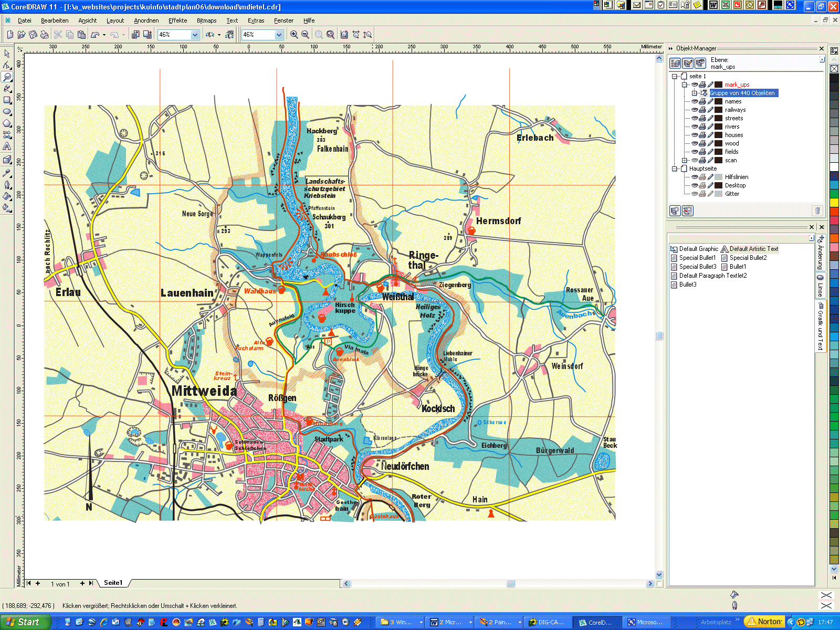This screenshot has height=630, width=840.
Task: Toggle editability pencil of houses layer
Action: [x=710, y=135]
